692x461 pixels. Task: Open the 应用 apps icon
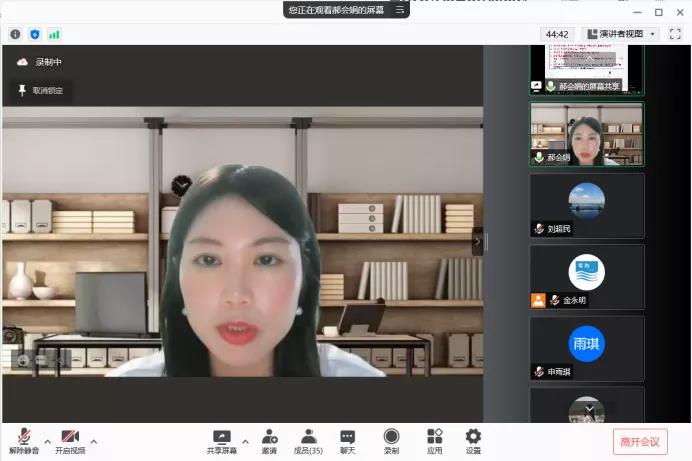[x=434, y=440]
